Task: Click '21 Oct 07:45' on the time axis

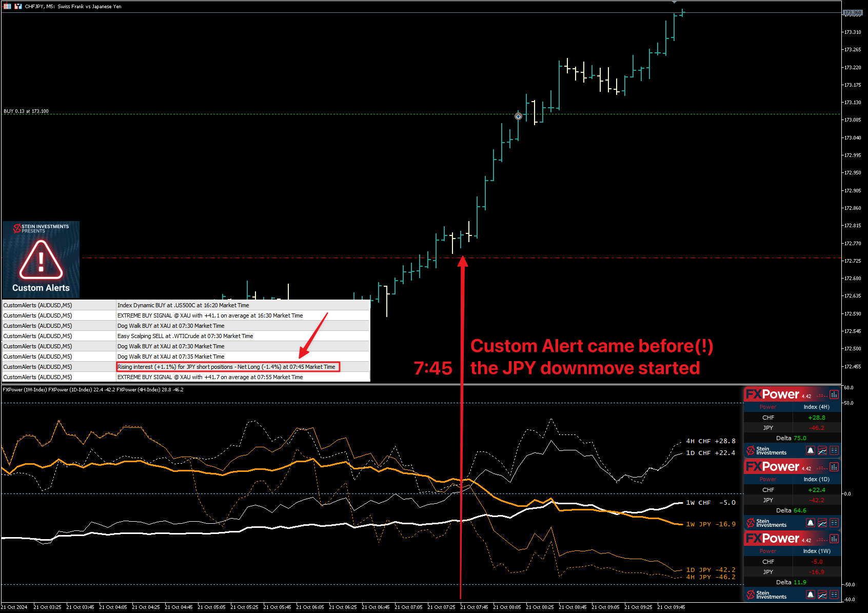Action: click(475, 607)
